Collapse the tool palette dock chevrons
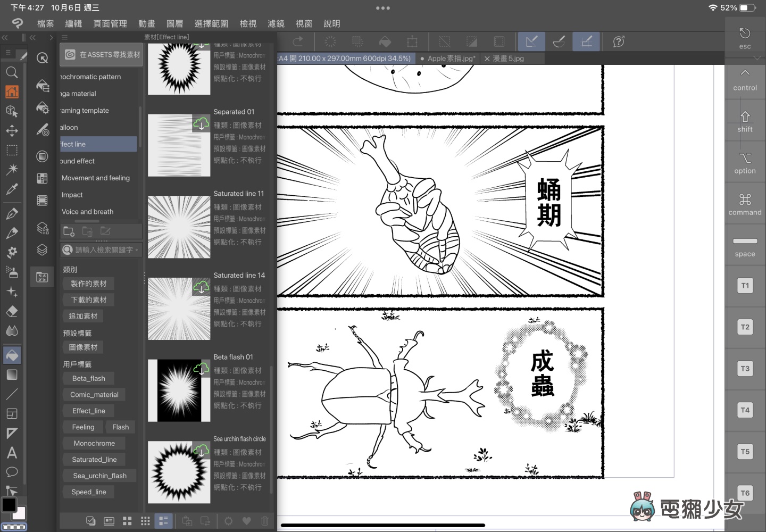The image size is (766, 532). [x=5, y=38]
